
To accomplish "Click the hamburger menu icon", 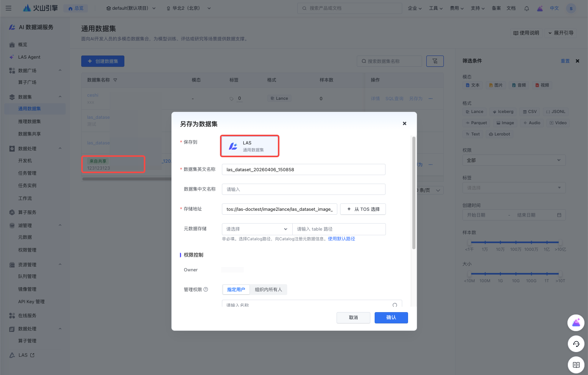I will (9, 8).
